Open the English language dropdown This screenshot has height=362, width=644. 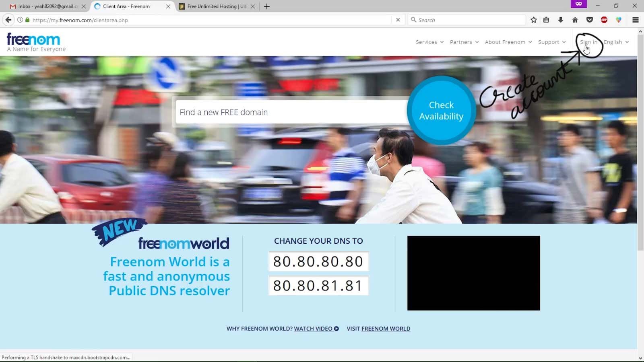616,42
